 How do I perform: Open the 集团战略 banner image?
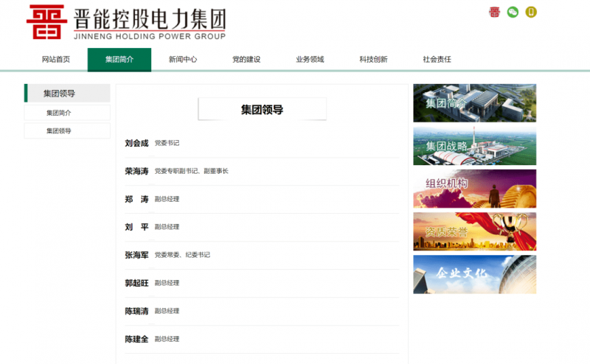(474, 146)
